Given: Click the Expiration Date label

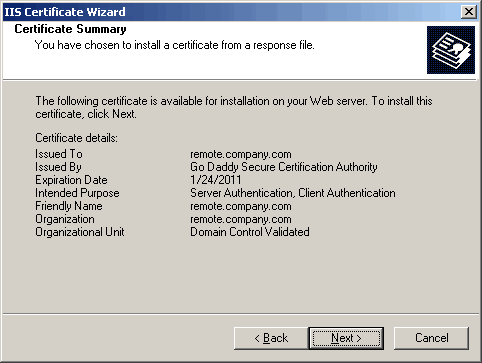Looking at the screenshot, I should [x=71, y=180].
